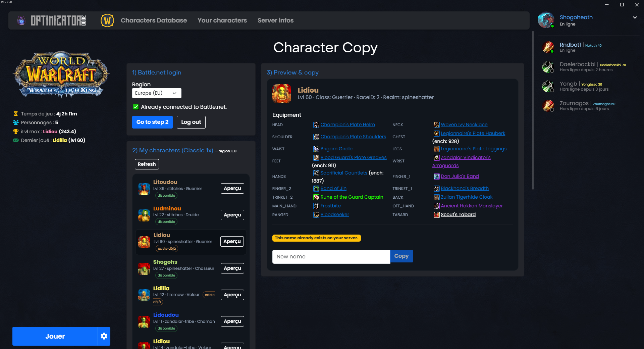Click the main page vertical scrollbar
This screenshot has height=349, width=644.
click(533, 111)
